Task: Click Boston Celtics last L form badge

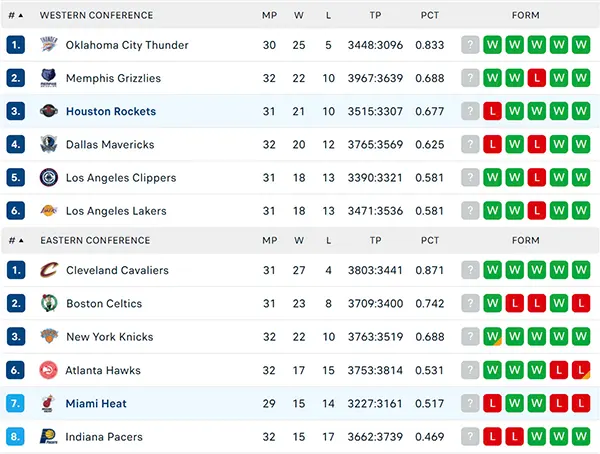Action: (x=581, y=303)
